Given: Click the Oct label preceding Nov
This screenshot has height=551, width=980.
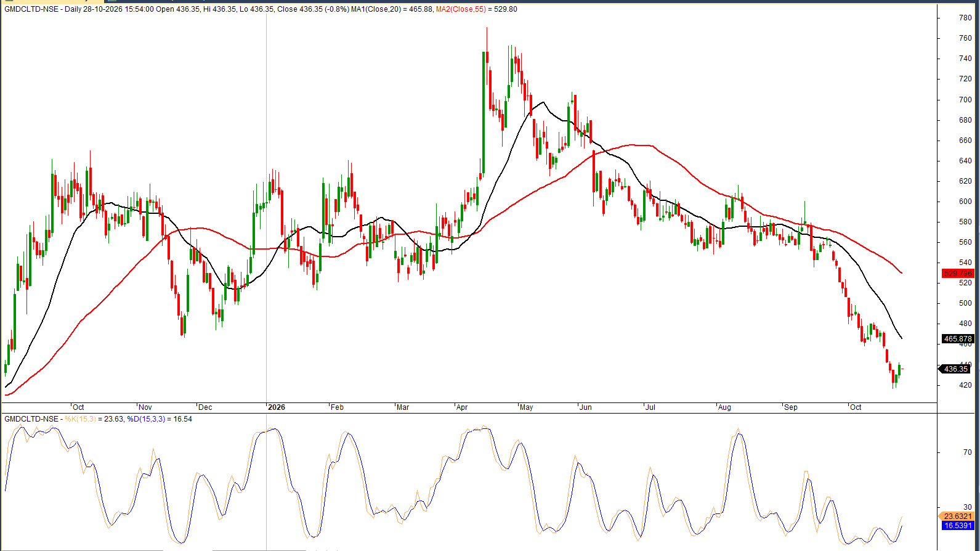Looking at the screenshot, I should tap(78, 407).
